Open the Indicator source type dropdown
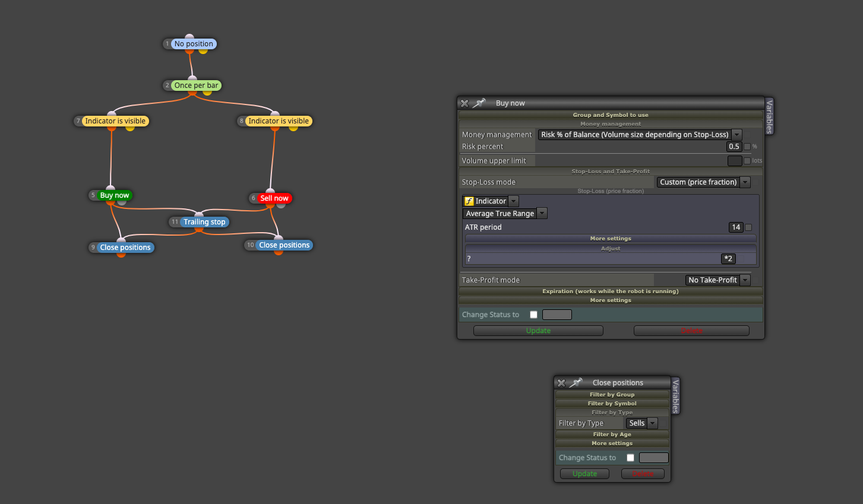The height and width of the screenshot is (504, 863). [x=491, y=201]
